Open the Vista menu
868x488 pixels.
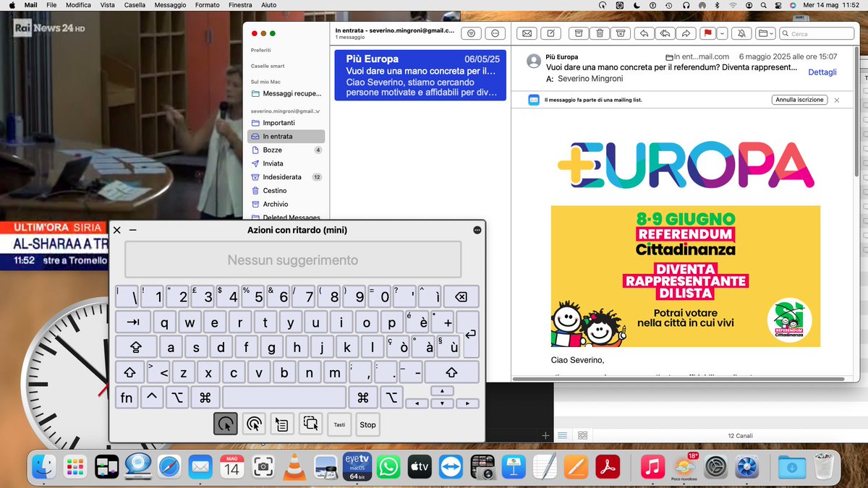click(x=108, y=5)
